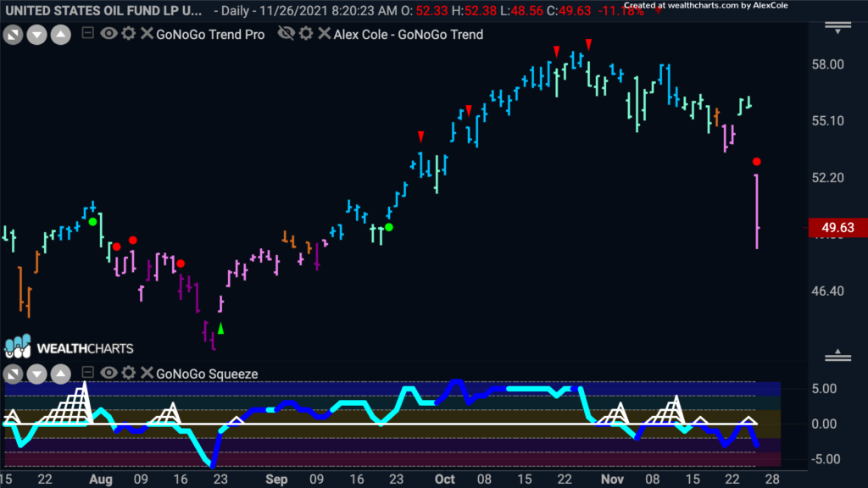Click the wealthcharts.com creator credit text
This screenshot has width=868, height=488.
[706, 6]
